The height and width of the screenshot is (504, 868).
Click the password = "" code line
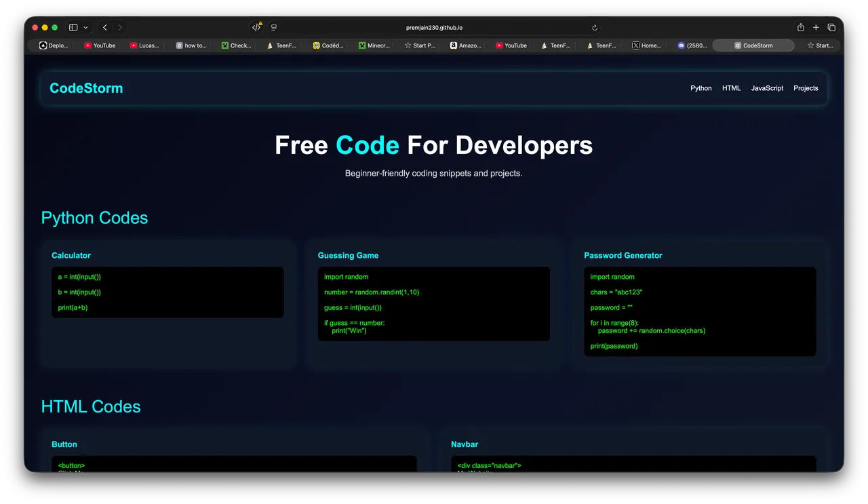click(611, 308)
